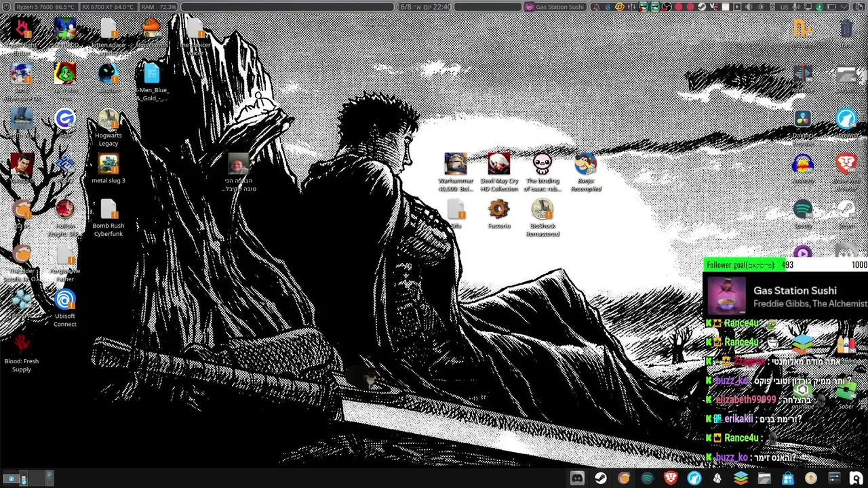
Task: Click the 22:40 clock in top panel
Action: point(424,7)
